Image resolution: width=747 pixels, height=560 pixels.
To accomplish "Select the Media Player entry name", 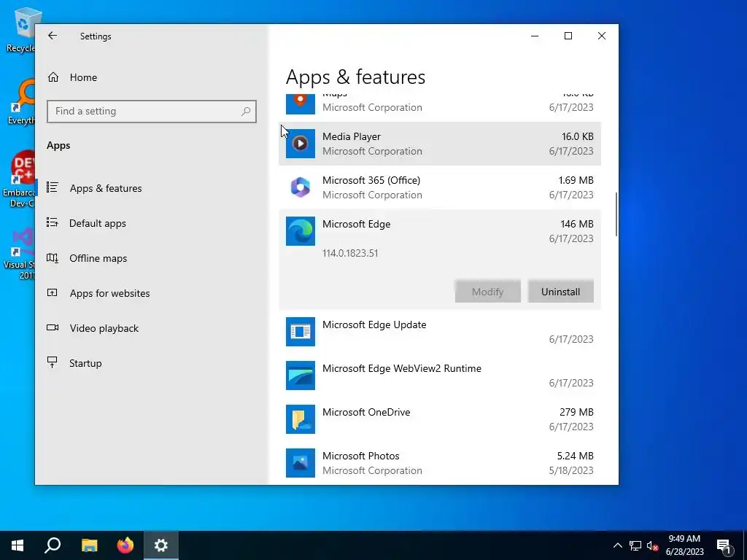I will click(x=352, y=136).
